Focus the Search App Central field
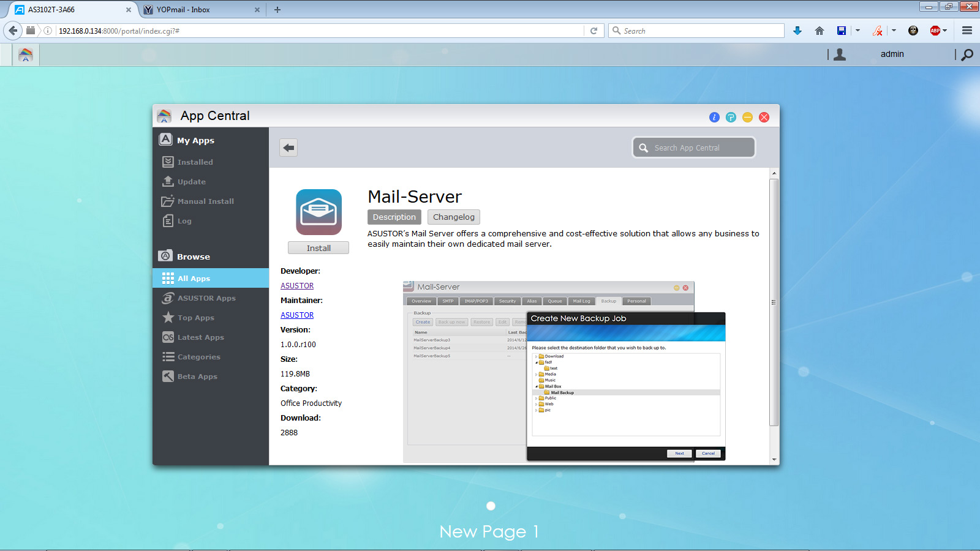The width and height of the screenshot is (980, 551). point(694,148)
